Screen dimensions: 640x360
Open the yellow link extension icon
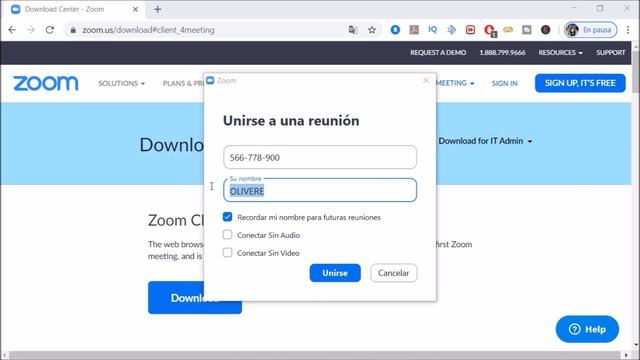tap(508, 30)
